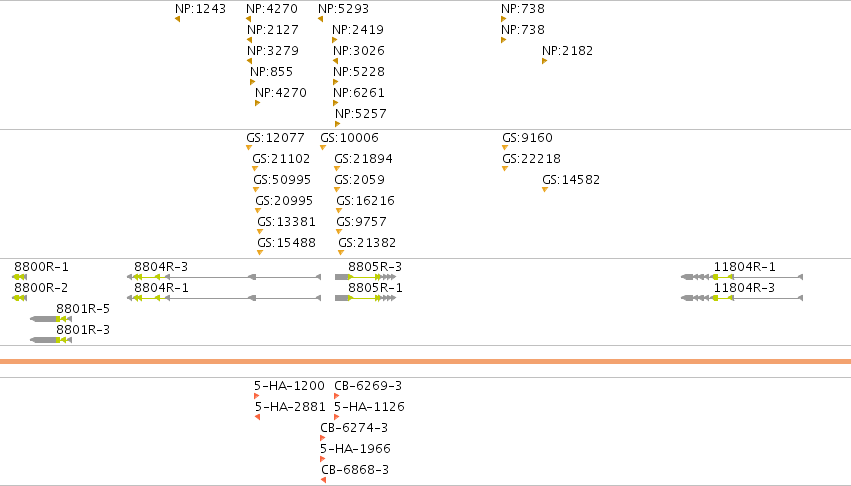Viewport: 851px width, 486px height.
Task: Click the NP:3026 label
Action: pyautogui.click(x=359, y=51)
